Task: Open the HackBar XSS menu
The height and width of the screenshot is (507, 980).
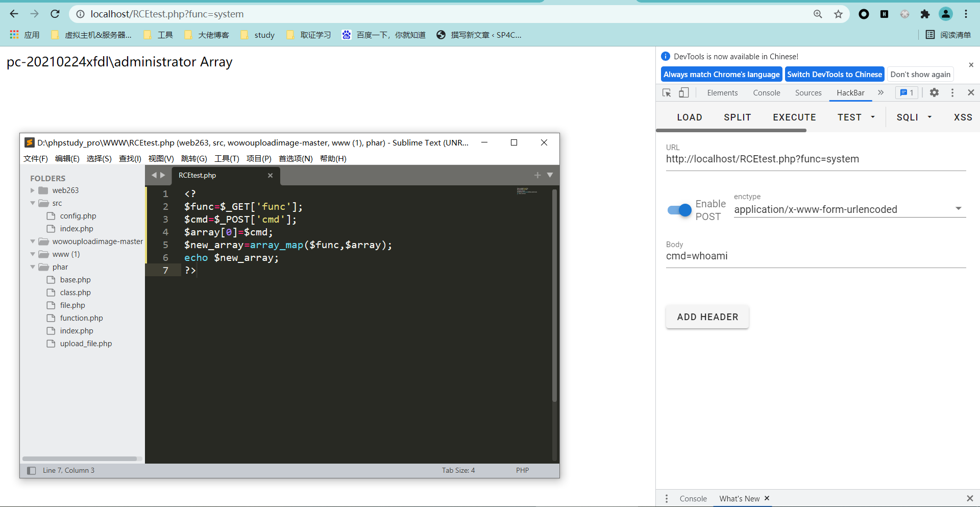Action: [963, 117]
